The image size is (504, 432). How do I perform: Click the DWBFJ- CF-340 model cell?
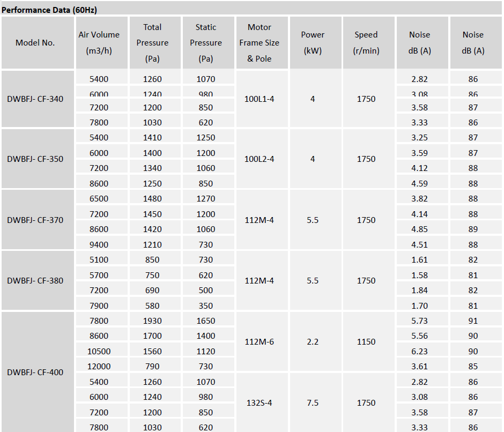pyautogui.click(x=35, y=99)
